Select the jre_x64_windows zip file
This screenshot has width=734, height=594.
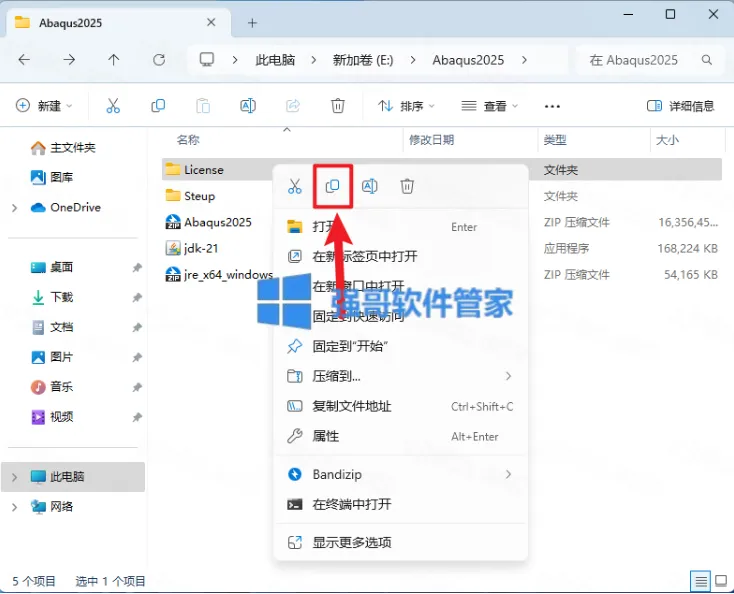coord(219,275)
